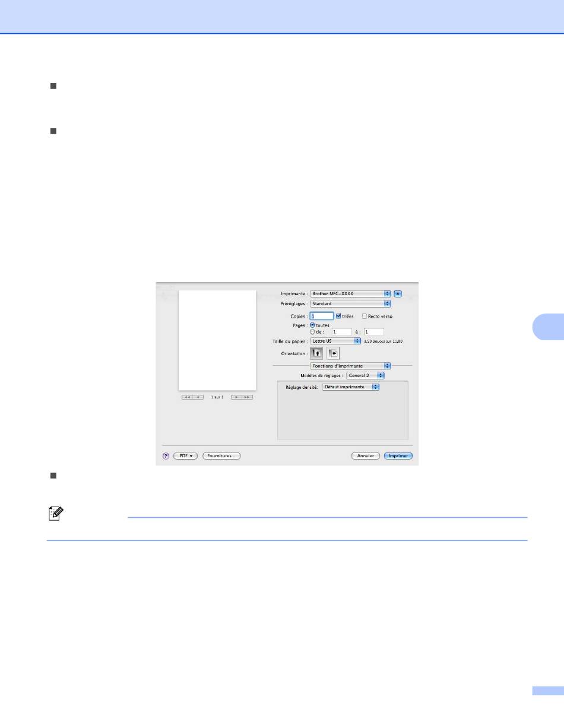Open the Fonctions d'imprimante dropdown
564x728 pixels.
pos(350,366)
